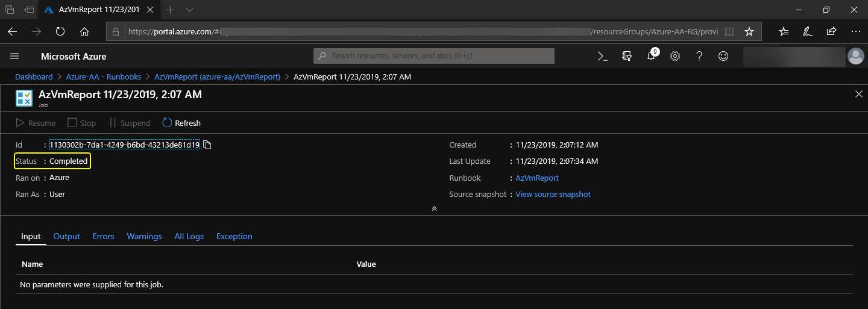
Task: Open the Azure portal hamburger menu
Action: [x=15, y=56]
